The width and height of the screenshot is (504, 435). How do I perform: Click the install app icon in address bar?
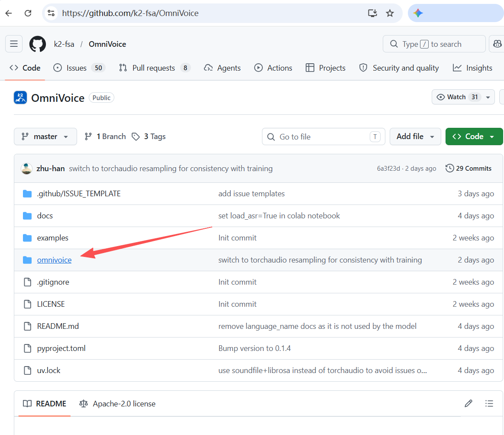point(372,13)
